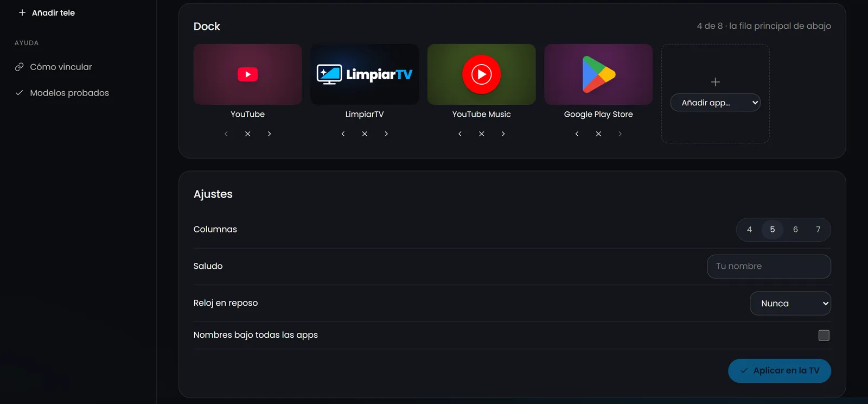The height and width of the screenshot is (404, 868).
Task: Click the LimpiarTV app tile
Action: click(x=365, y=74)
